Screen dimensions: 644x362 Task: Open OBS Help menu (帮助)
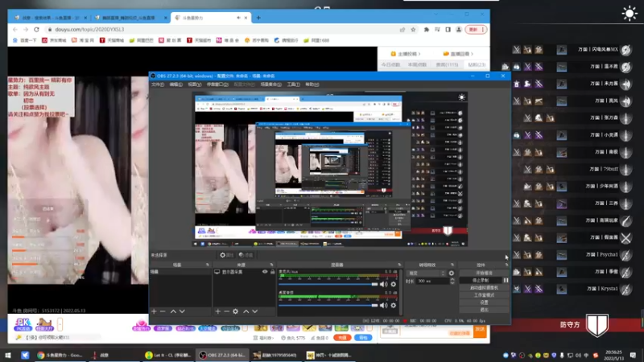[x=312, y=84]
